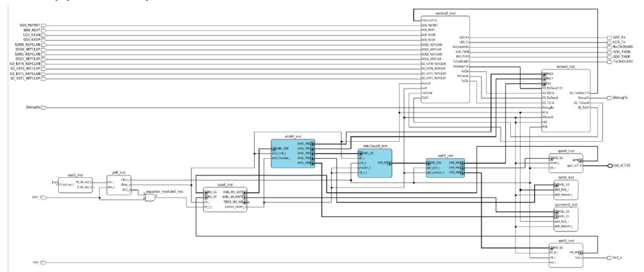Select the SD0_REFRET input port symbol
Viewport: 644px width, 272px height.
(42, 26)
